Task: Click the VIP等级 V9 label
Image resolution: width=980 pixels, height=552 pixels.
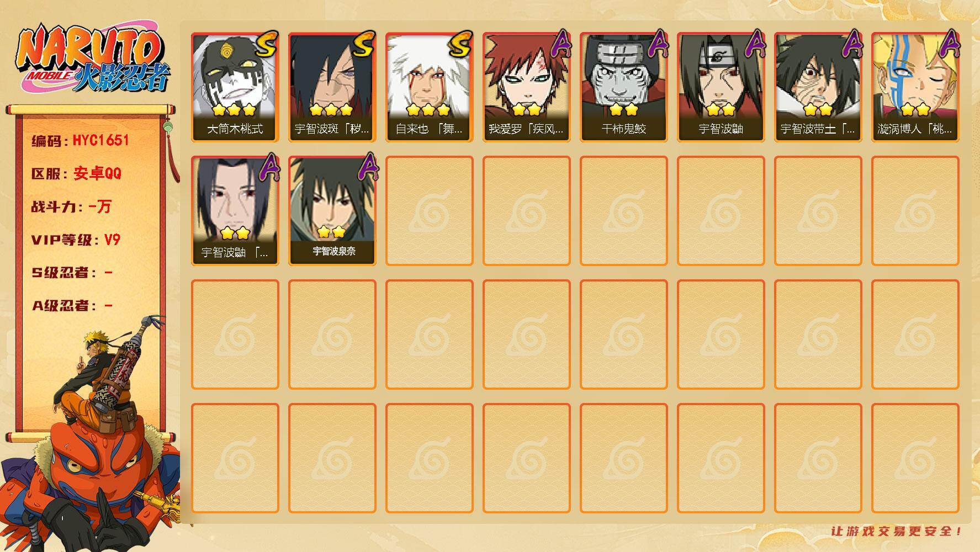Action: (x=76, y=240)
